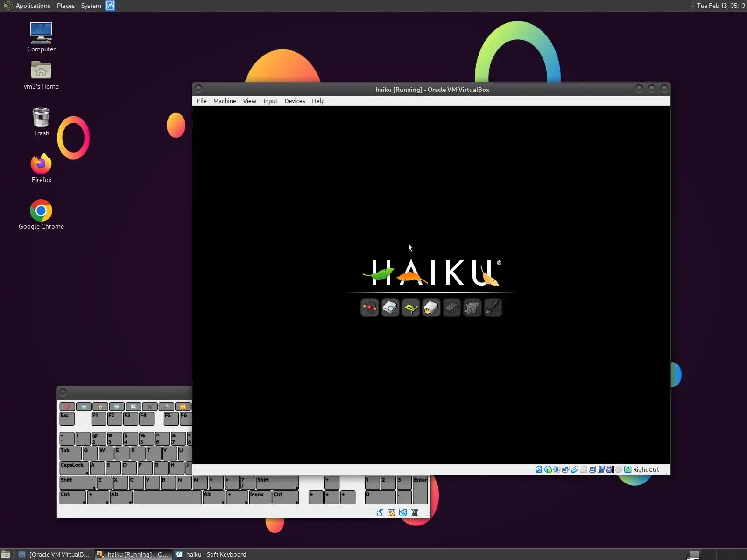Viewport: 747px width, 560px height.
Task: Toggle the right Ctrl key on soft keyboard
Action: 285,497
